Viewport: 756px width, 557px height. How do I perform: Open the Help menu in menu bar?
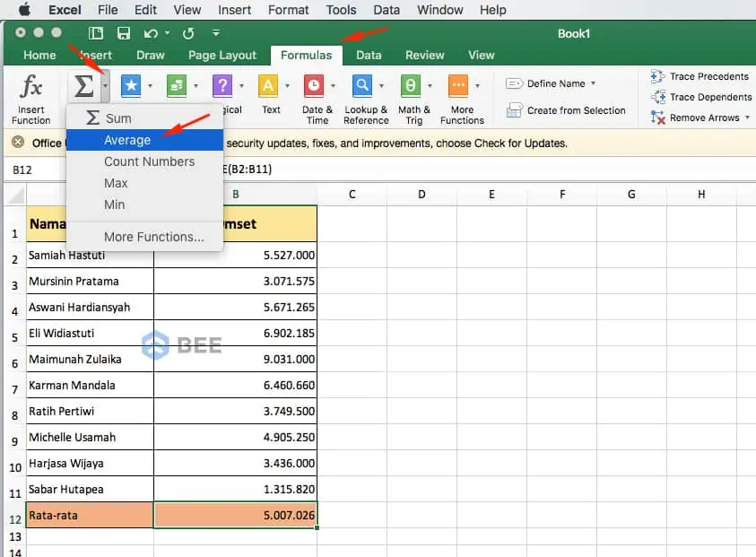[x=492, y=10]
